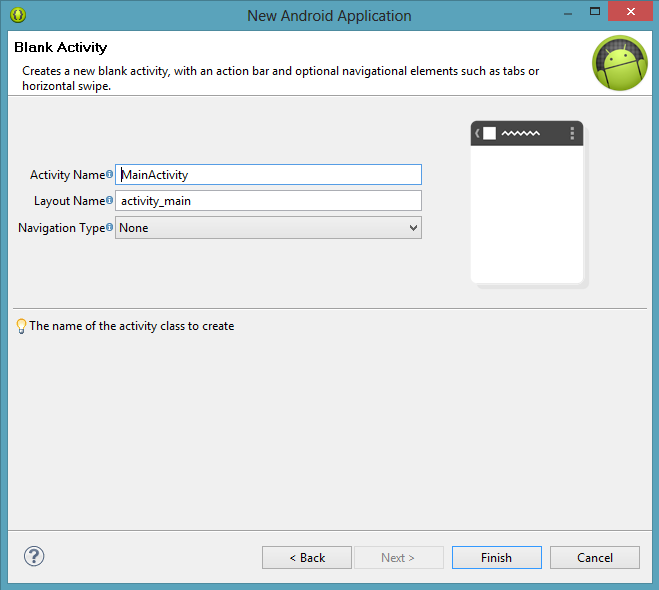
Task: Click the 'The name of the activity class' hint
Action: pyautogui.click(x=132, y=326)
